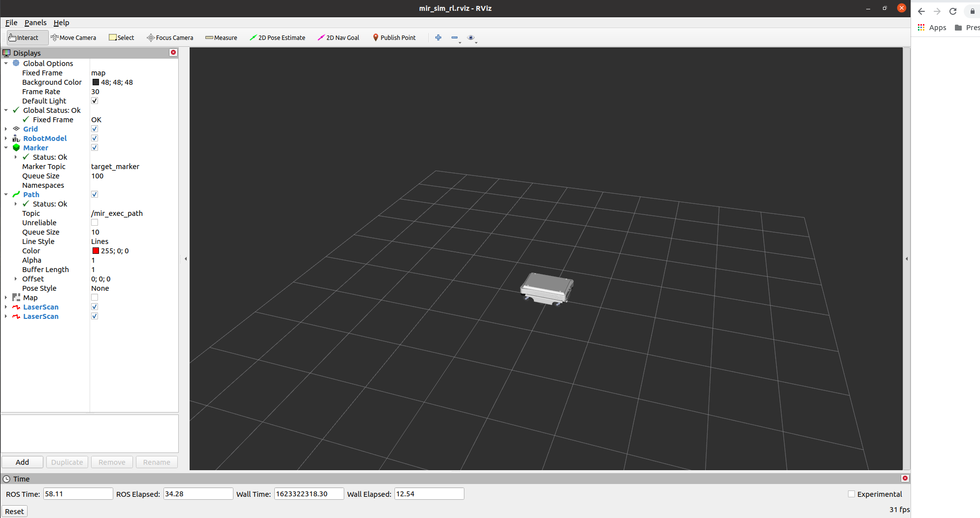Click the first LaserScan icon
Image resolution: width=980 pixels, height=518 pixels.
tap(16, 307)
